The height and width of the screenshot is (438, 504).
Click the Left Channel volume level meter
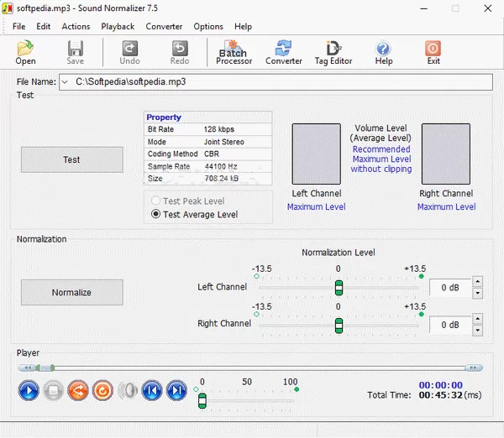coord(317,154)
